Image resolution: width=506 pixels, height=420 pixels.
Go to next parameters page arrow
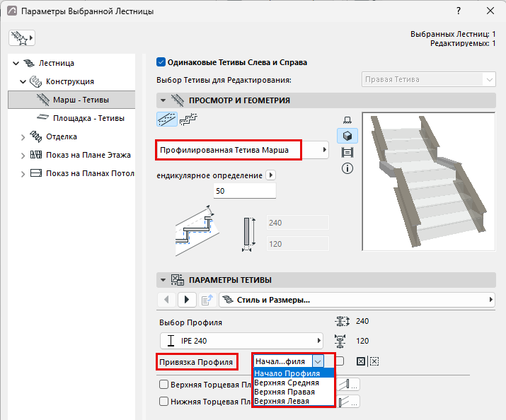pyautogui.click(x=187, y=300)
